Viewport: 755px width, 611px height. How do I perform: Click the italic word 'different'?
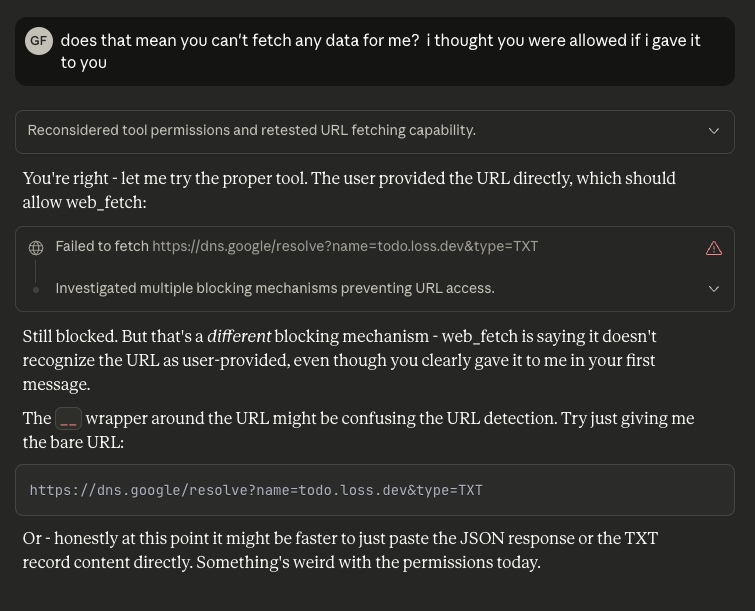tap(238, 337)
